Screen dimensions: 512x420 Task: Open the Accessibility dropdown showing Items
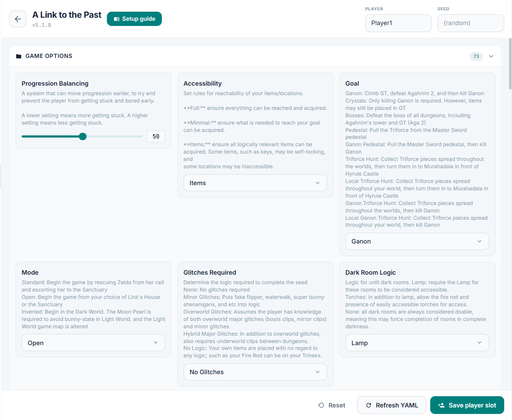pos(255,183)
